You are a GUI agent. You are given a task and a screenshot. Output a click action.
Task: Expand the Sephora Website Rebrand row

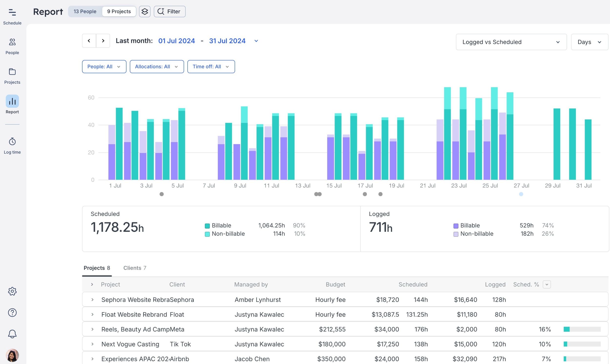coord(92,300)
